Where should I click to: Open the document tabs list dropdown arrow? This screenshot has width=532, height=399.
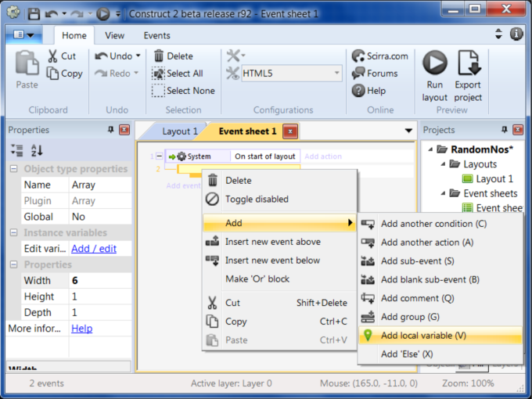(408, 131)
